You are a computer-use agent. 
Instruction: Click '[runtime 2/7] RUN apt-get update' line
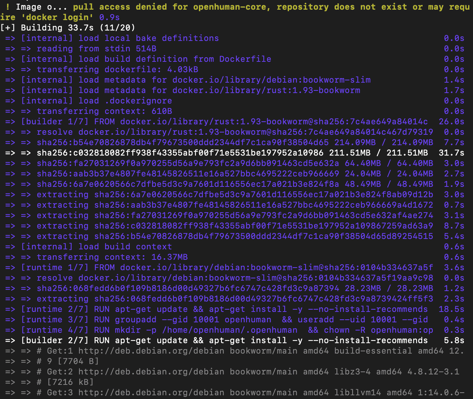pos(235,309)
